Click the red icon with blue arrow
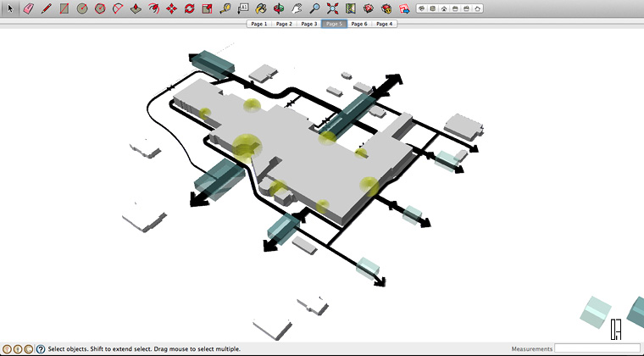This screenshot has width=644, height=356. [404, 8]
